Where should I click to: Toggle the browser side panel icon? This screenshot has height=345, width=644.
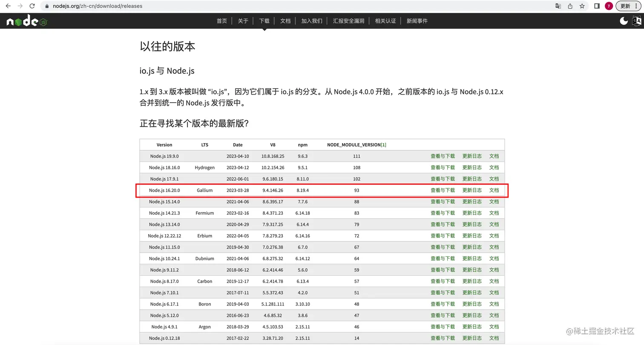(597, 6)
